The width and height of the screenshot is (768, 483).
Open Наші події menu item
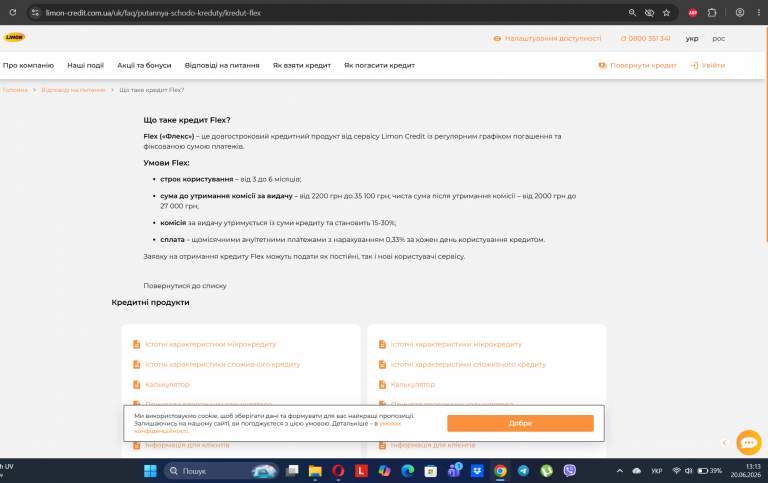click(86, 65)
